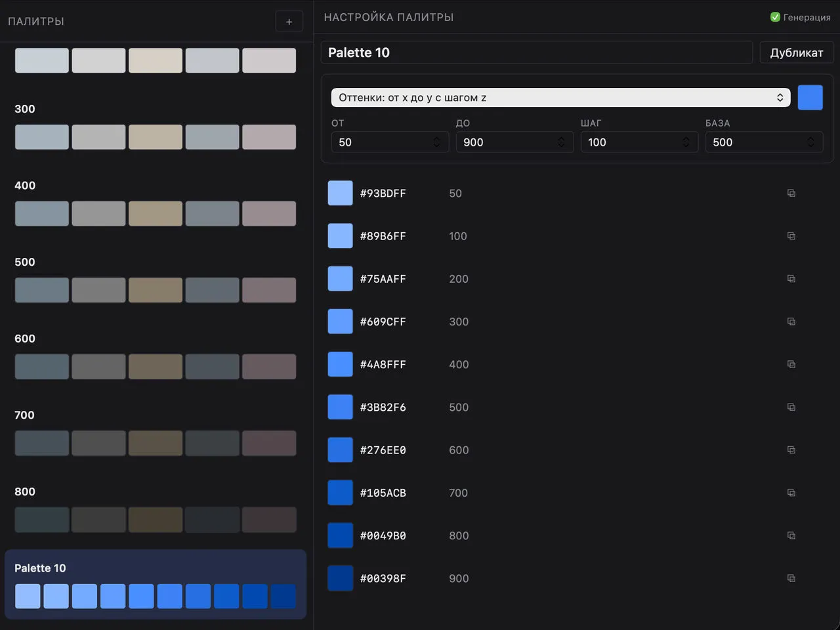Adjust the ОТ value stepper arrows
The width and height of the screenshot is (840, 630).
point(436,142)
